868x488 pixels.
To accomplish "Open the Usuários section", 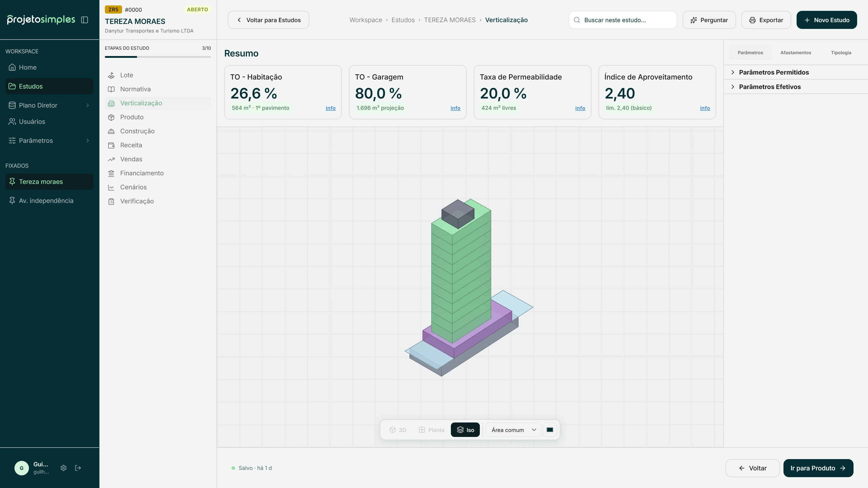I will click(x=49, y=122).
